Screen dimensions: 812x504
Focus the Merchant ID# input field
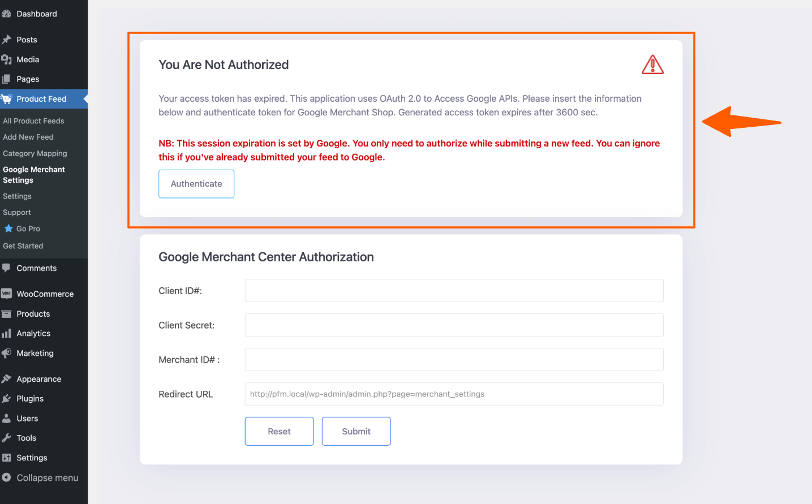pyautogui.click(x=454, y=360)
